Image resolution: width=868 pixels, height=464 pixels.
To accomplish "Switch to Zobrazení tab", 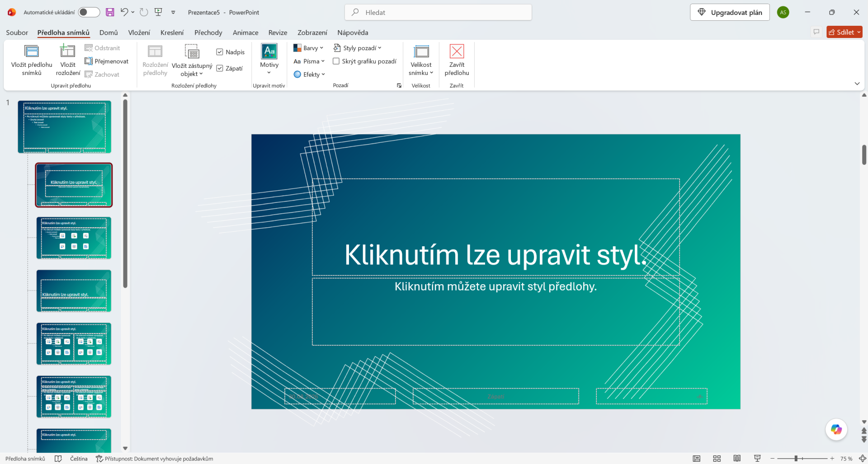I will pos(312,33).
